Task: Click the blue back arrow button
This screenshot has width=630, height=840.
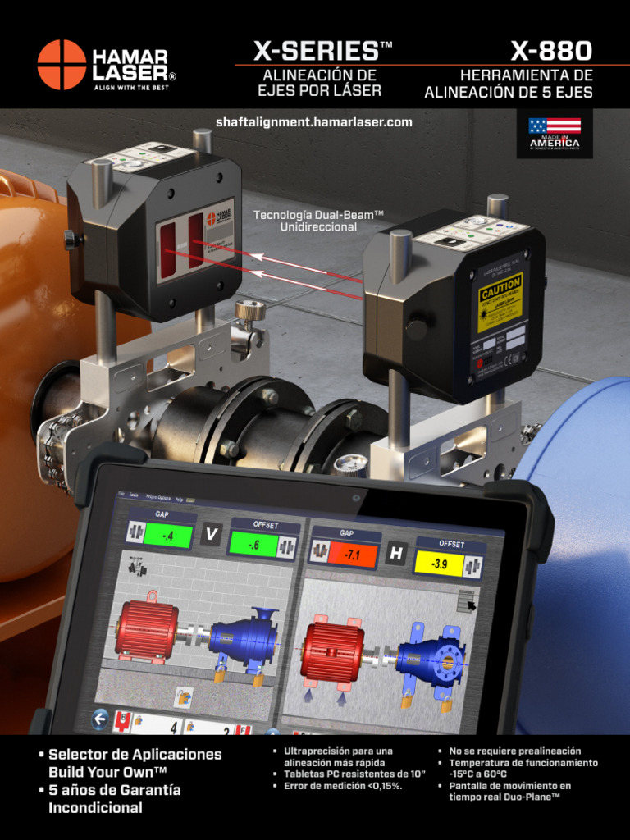Action: (100, 719)
